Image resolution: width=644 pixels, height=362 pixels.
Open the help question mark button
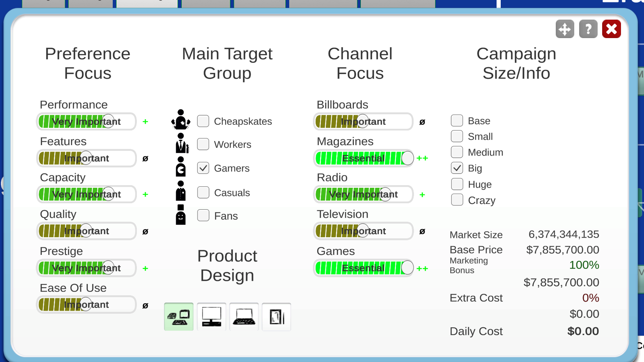tap(588, 29)
